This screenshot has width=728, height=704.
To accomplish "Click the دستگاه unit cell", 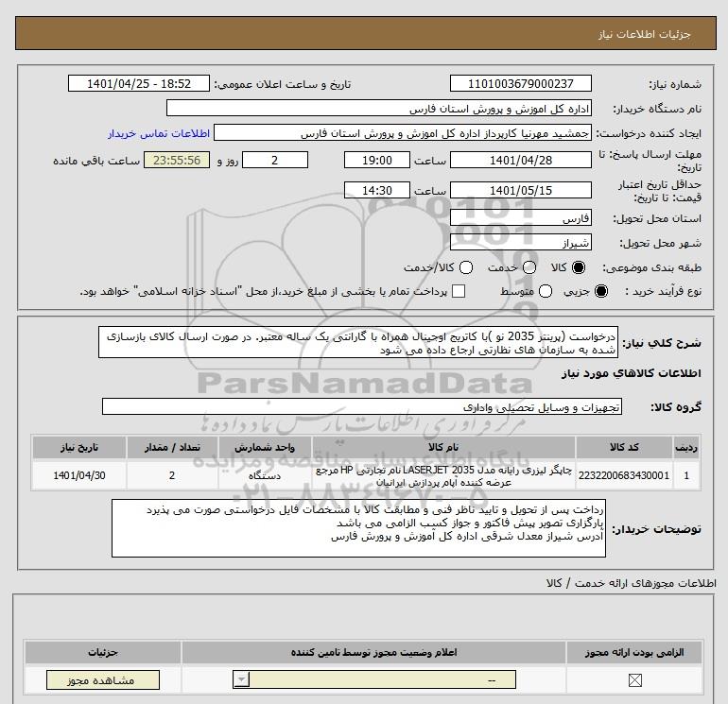I will coord(265,475).
